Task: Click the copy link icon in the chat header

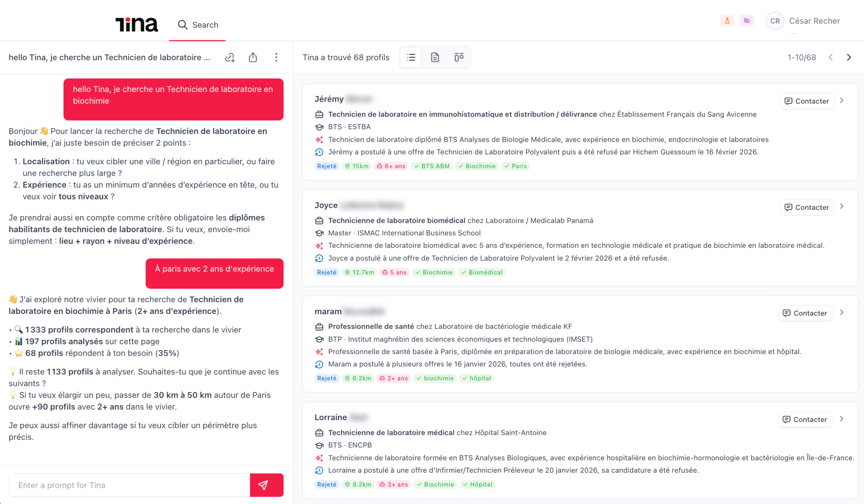Action: coord(230,58)
